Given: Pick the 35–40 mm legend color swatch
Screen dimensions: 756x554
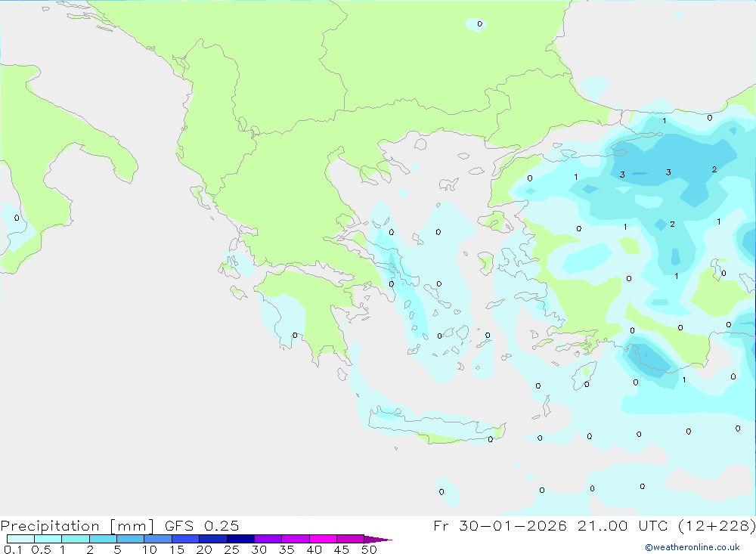Looking at the screenshot, I should [295, 539].
